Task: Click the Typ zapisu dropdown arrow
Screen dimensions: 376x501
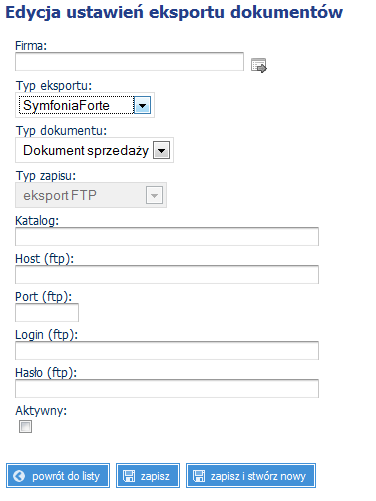Action: click(154, 195)
